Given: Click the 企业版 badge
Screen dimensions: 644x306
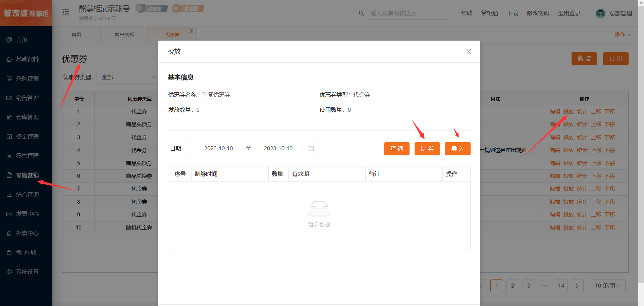Looking at the screenshot, I should tap(188, 8).
